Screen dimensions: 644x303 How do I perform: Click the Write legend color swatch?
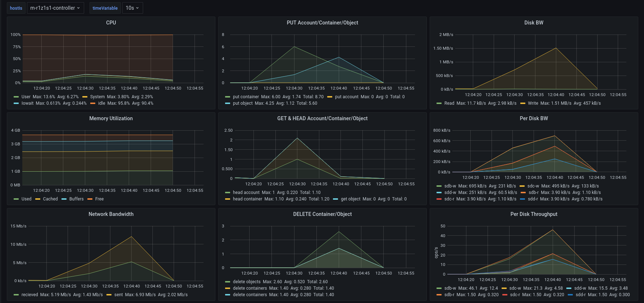coord(523,103)
